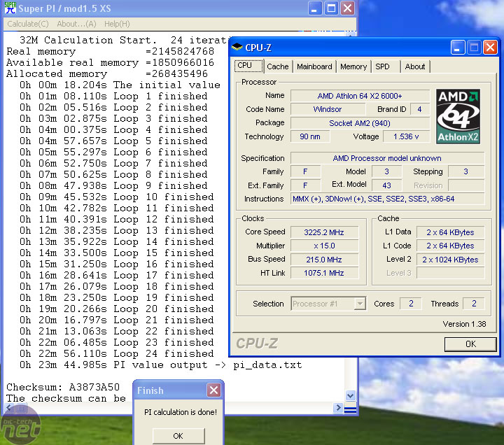Viewport: 504px width, 445px height.
Task: Click the Ext. Model 43 value
Action: (x=386, y=185)
